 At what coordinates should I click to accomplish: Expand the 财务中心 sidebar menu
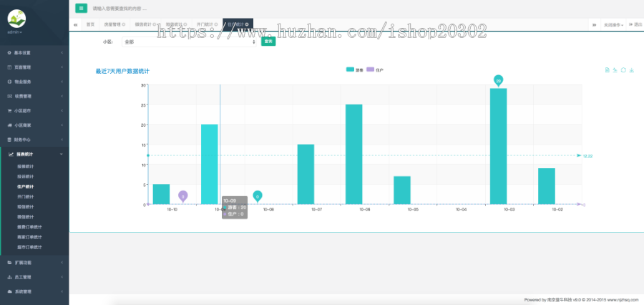[34, 140]
